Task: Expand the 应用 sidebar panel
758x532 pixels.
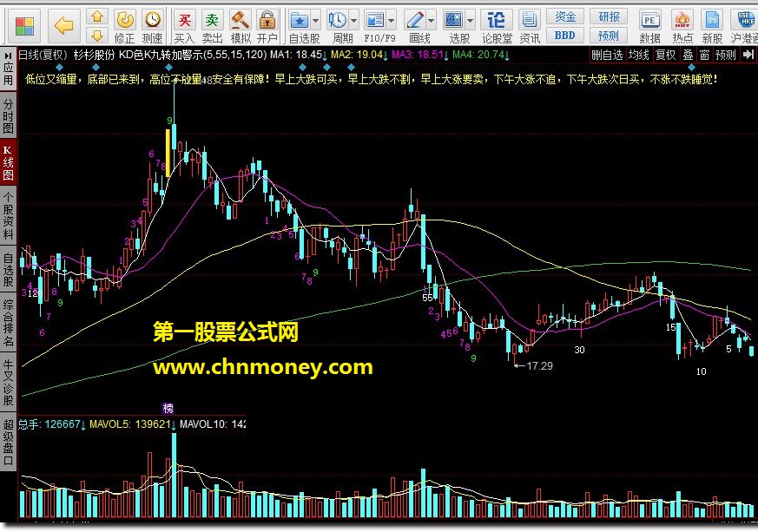Action: [8, 69]
